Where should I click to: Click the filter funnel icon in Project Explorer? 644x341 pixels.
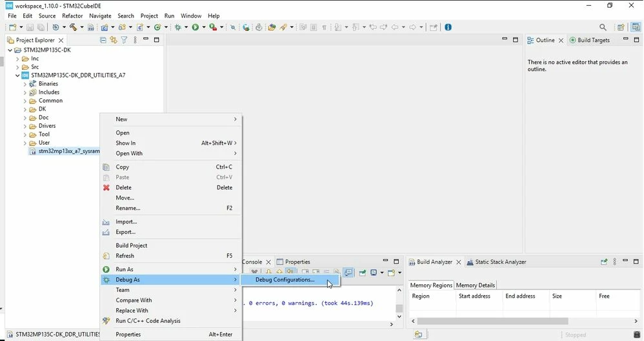pyautogui.click(x=124, y=40)
